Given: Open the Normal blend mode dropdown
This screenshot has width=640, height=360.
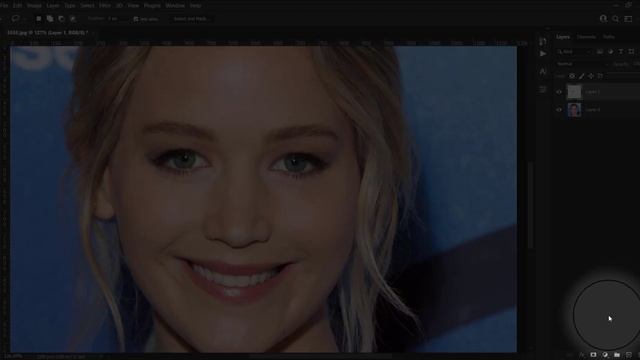Looking at the screenshot, I should pyautogui.click(x=582, y=64).
